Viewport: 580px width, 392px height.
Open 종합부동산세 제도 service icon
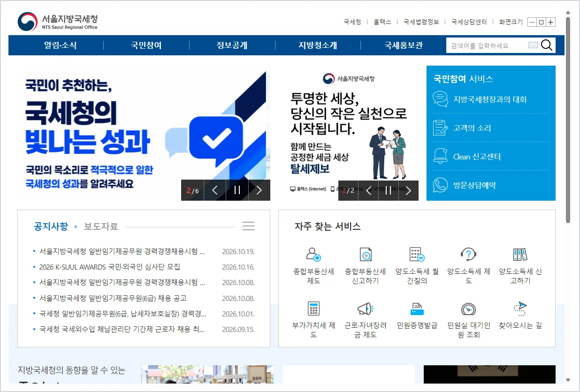(x=313, y=255)
